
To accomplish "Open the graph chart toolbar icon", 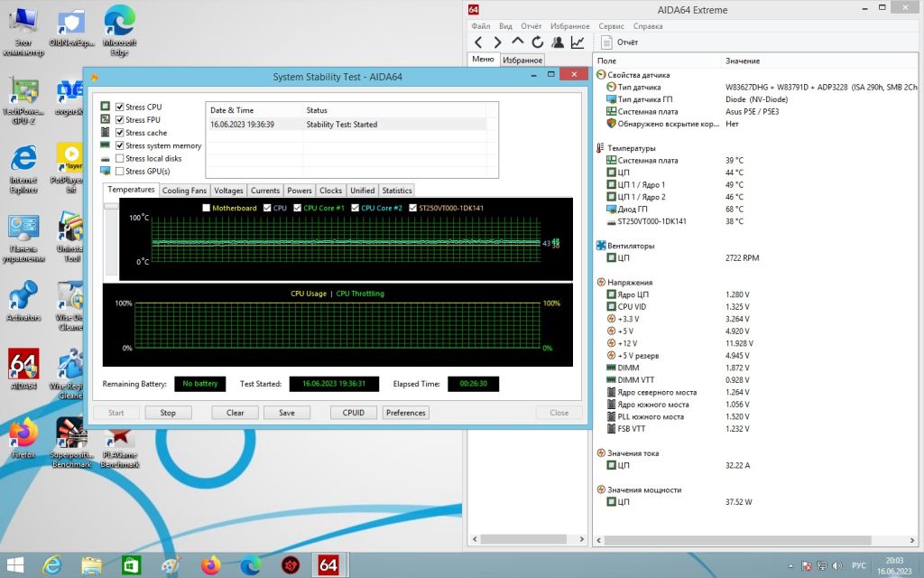I will pos(577,42).
